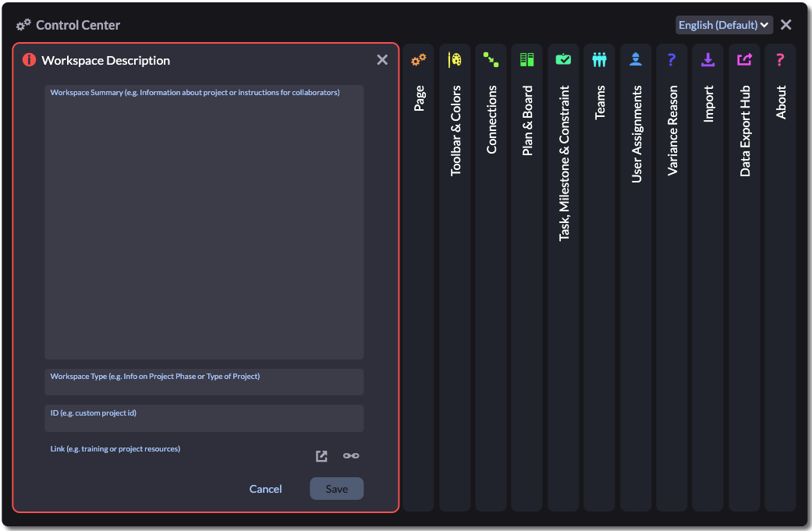Switch to the Teams tab label
Screen dimensions: 812x531
pyautogui.click(x=600, y=102)
